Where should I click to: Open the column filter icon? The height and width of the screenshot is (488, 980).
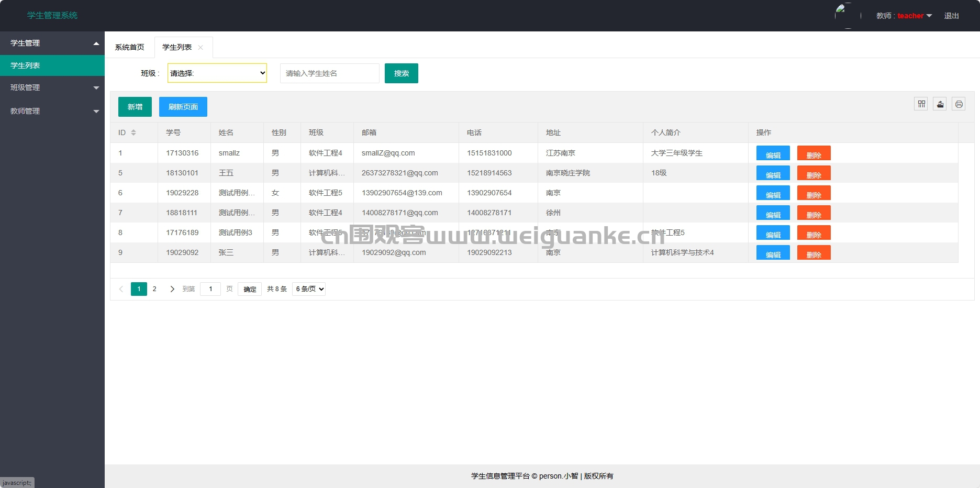pos(921,104)
